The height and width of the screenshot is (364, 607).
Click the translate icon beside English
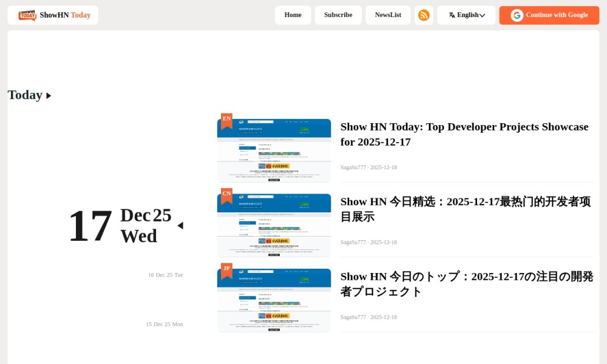pos(452,15)
